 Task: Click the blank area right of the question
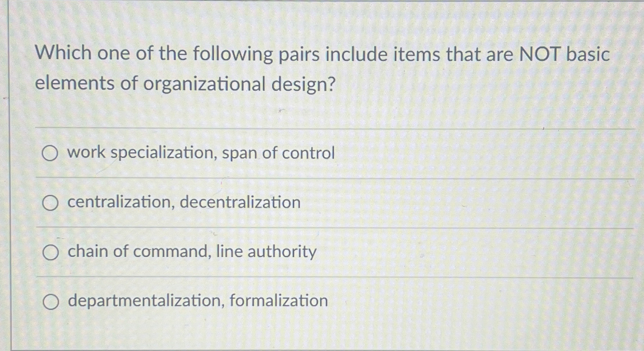click(x=495, y=86)
